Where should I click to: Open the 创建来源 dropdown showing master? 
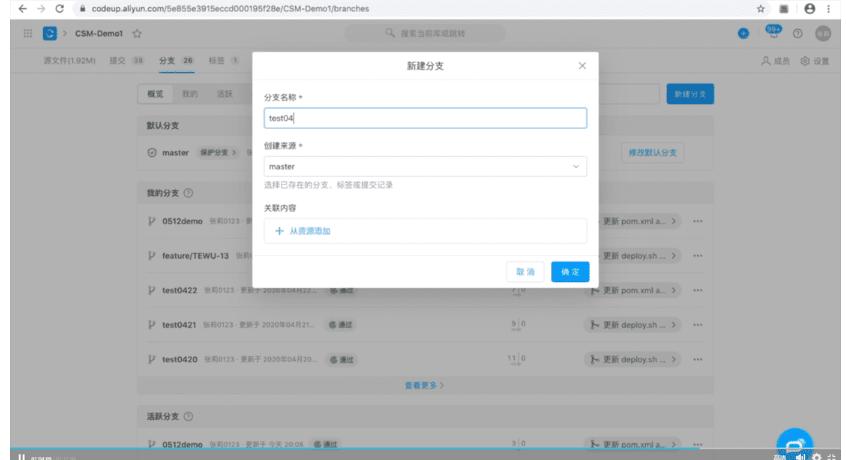[425, 167]
